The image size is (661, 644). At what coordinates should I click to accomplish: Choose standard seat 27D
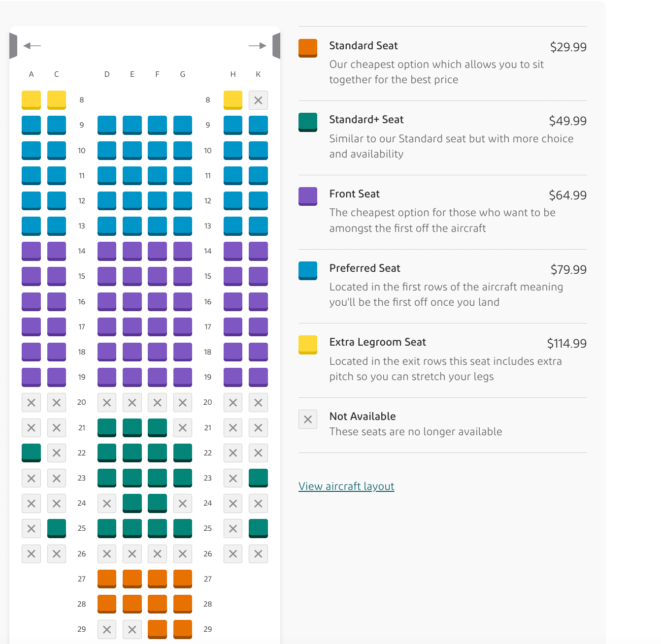(x=107, y=579)
